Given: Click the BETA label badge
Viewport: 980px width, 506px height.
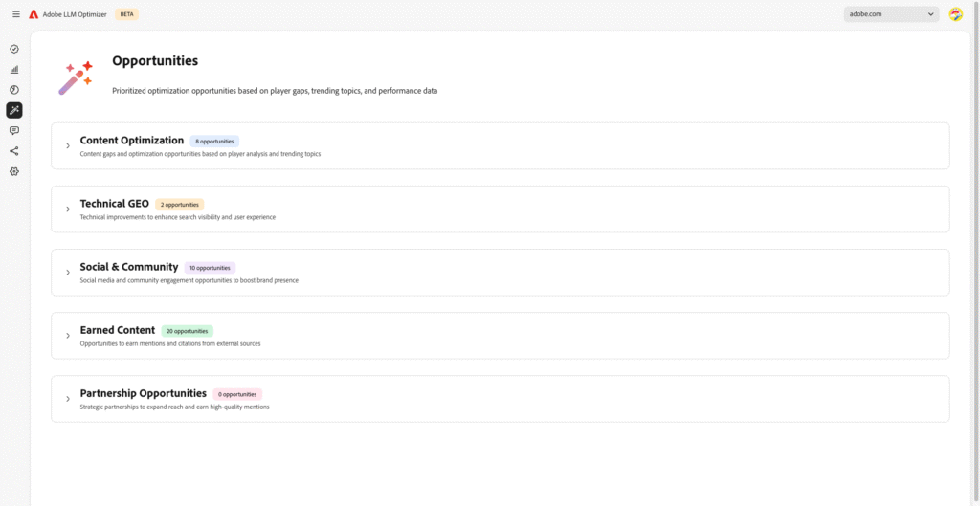Looking at the screenshot, I should [x=127, y=14].
